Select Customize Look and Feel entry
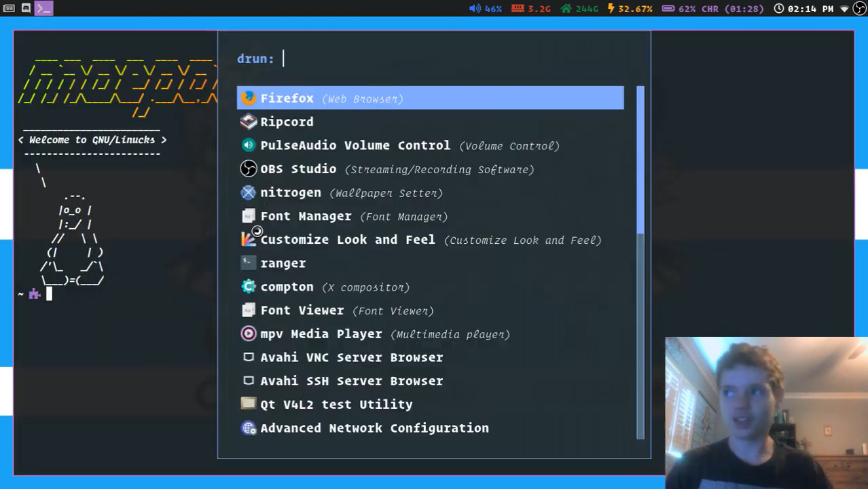 click(x=347, y=240)
